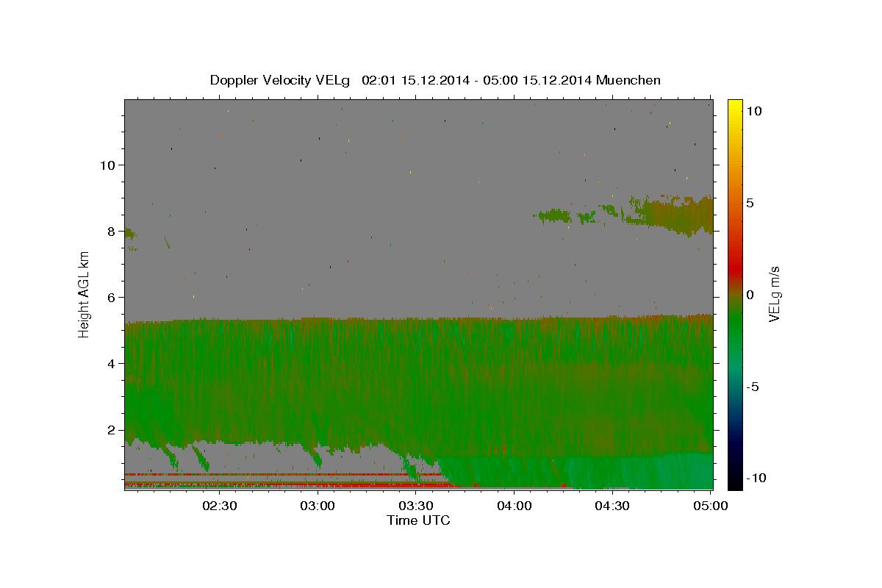Click the height tick label 4

(x=112, y=363)
